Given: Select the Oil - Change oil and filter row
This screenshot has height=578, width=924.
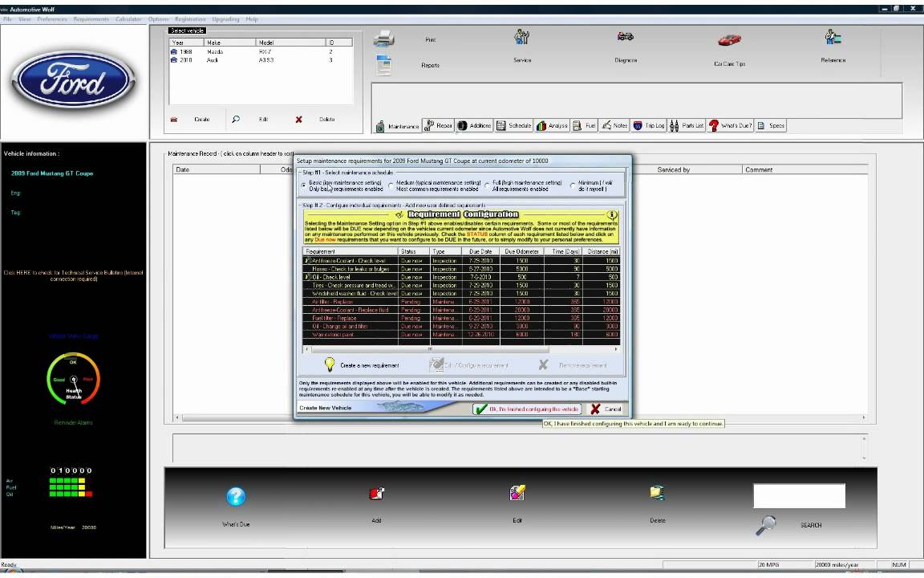Looking at the screenshot, I should click(x=461, y=326).
